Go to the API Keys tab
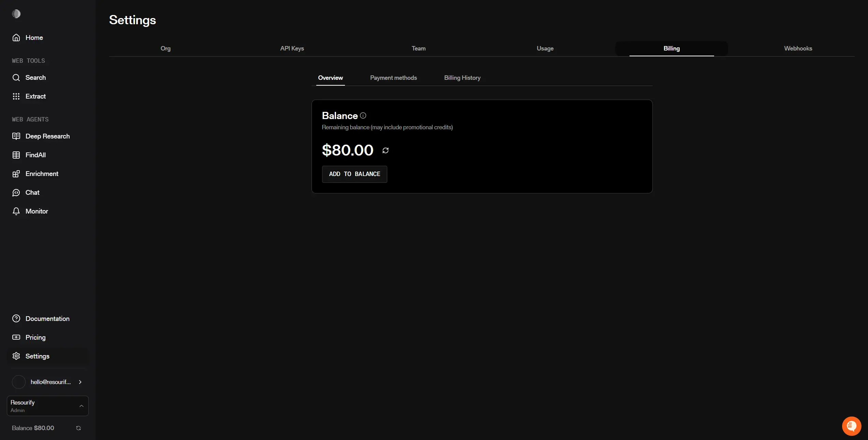868x440 pixels. coord(292,48)
